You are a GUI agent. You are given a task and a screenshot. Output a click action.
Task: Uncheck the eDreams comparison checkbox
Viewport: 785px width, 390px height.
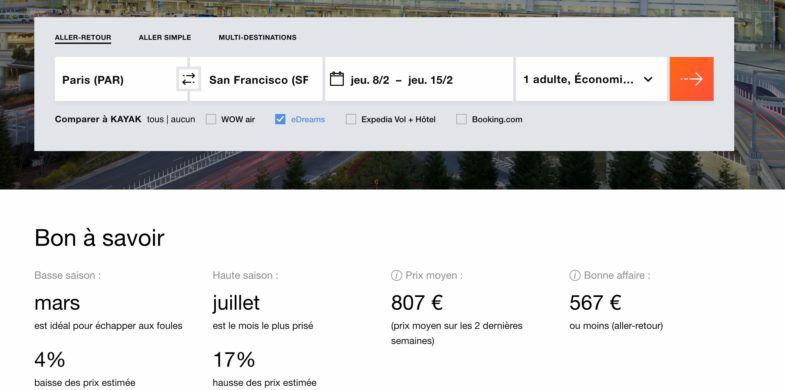(280, 119)
